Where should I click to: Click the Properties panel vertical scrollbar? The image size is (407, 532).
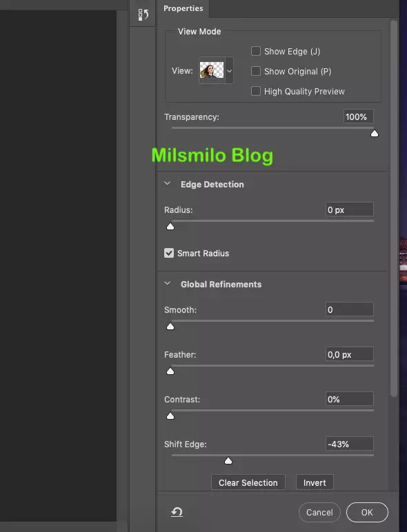pos(394,209)
